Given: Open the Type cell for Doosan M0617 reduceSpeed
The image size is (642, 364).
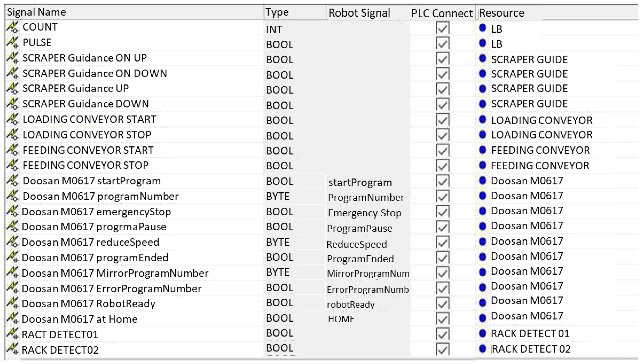Looking at the screenshot, I should click(x=278, y=242).
